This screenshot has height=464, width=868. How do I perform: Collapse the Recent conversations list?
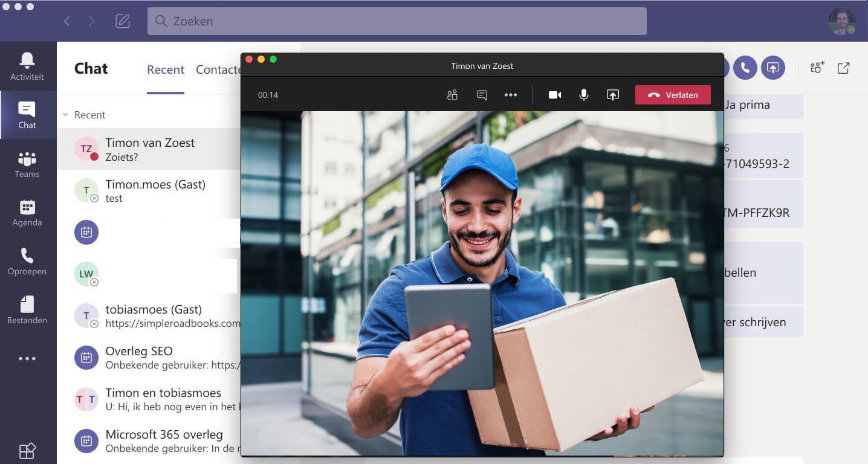[65, 115]
